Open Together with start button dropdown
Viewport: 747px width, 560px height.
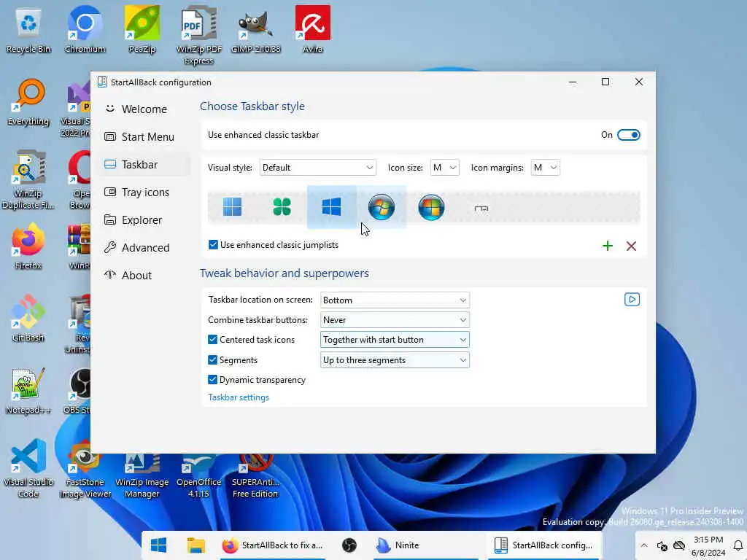pos(395,340)
